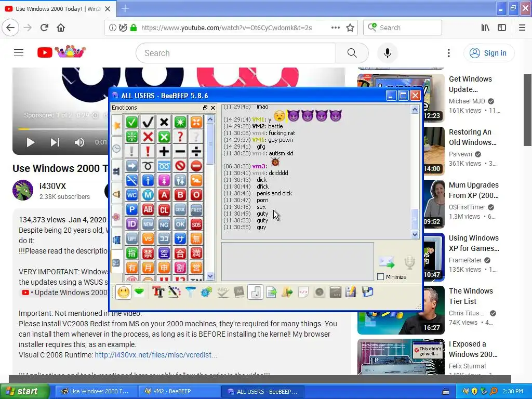Select the pink flower emoticon tab
Image resolution: width=532 pixels, height=399 pixels.
117,217
